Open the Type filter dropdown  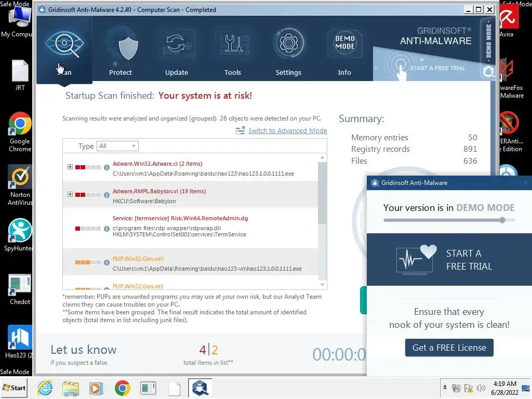[117, 146]
